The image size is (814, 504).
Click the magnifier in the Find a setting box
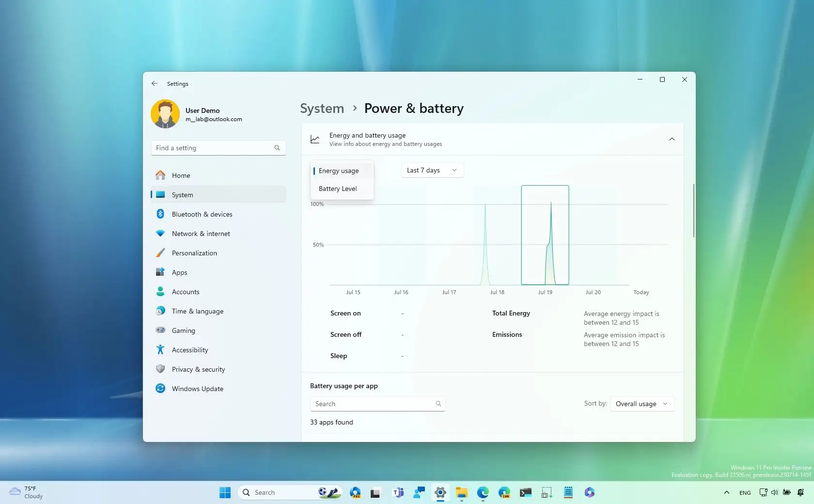point(277,148)
